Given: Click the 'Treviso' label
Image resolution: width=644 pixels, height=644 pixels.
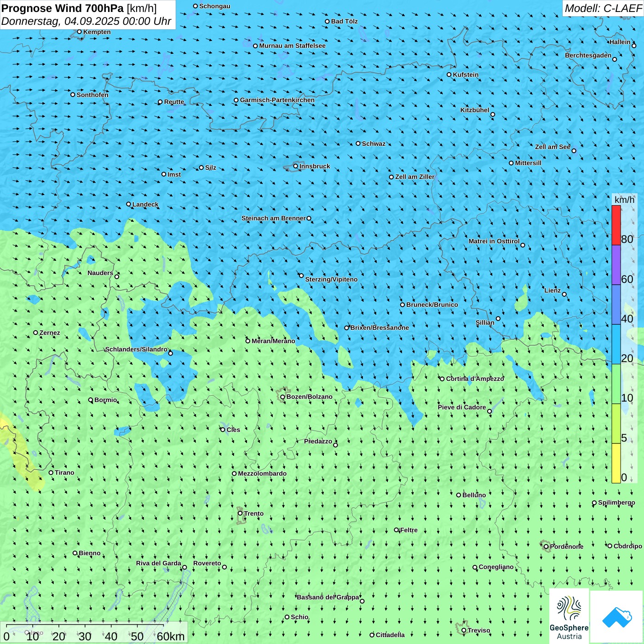Looking at the screenshot, I should coord(479,630).
